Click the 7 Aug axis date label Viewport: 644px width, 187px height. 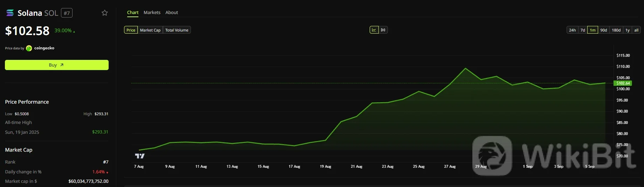[139, 167]
